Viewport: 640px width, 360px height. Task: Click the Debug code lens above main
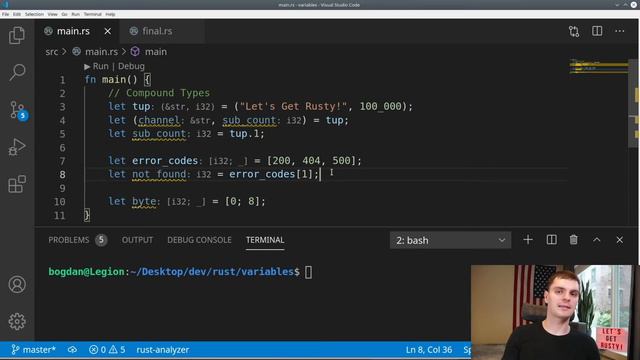[131, 66]
